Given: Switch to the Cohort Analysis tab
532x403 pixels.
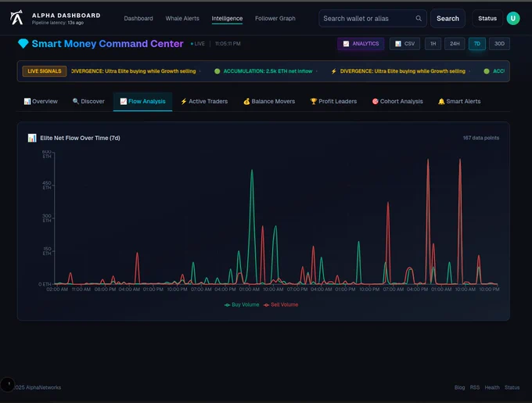Looking at the screenshot, I should pos(397,102).
